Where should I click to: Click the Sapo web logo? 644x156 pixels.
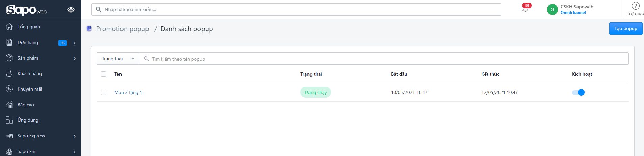click(26, 10)
